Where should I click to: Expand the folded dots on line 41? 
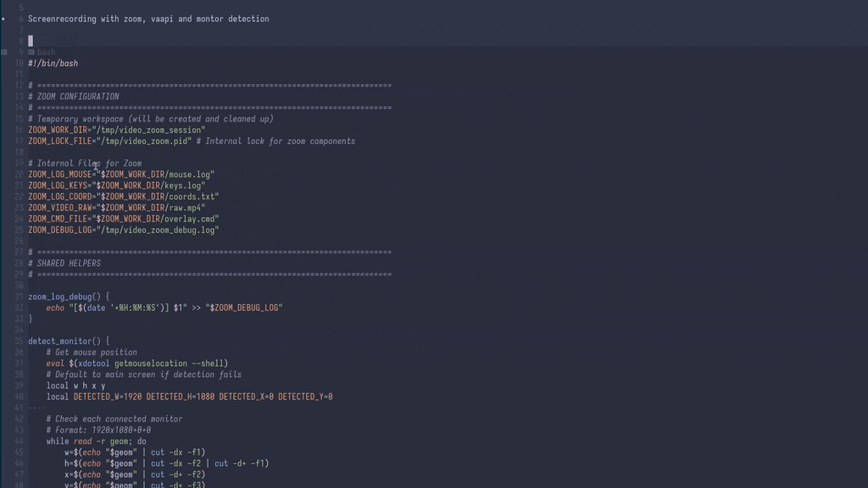click(37, 408)
